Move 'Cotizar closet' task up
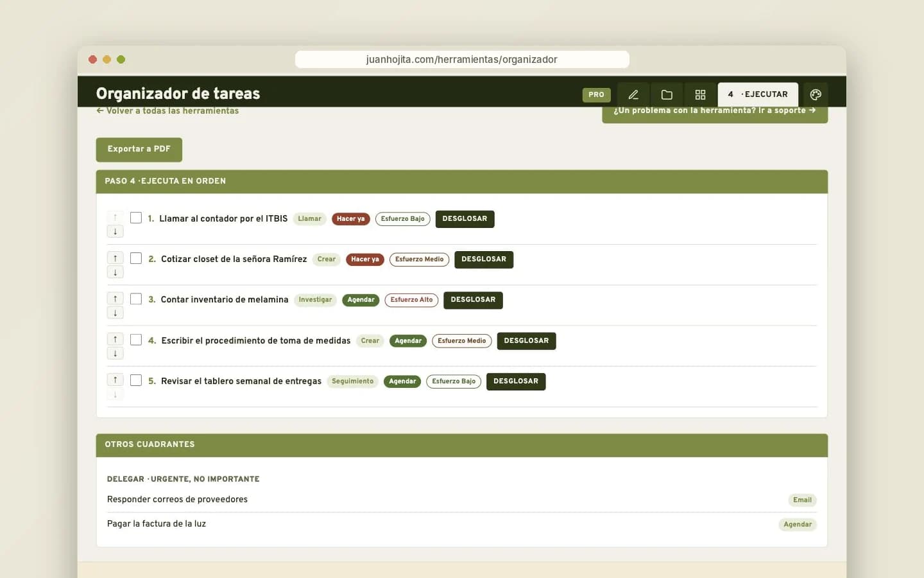The image size is (924, 578). pyautogui.click(x=116, y=258)
